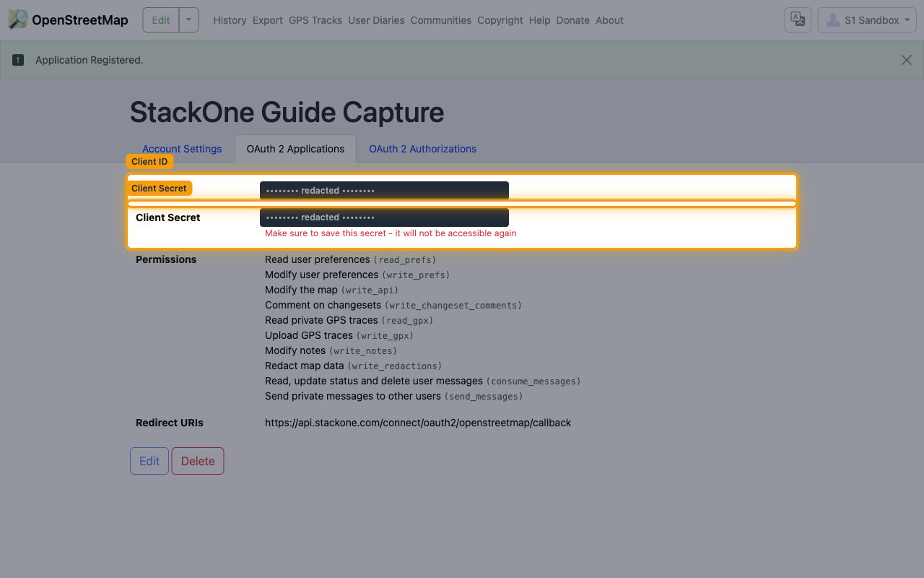Go to GPS Tracks

click(315, 20)
